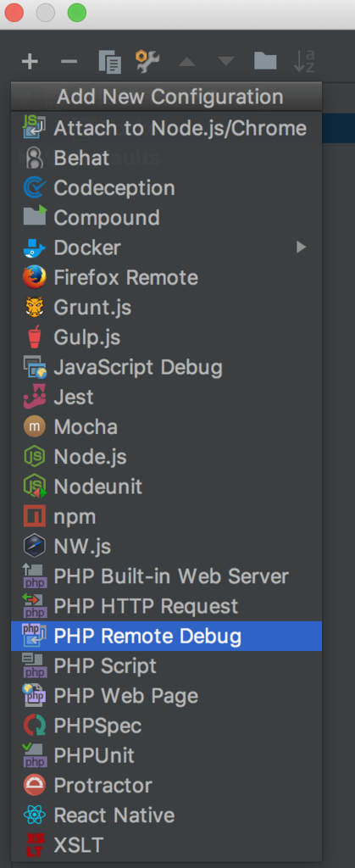355x868 pixels.
Task: Choose Jest configuration type
Action: (166, 397)
